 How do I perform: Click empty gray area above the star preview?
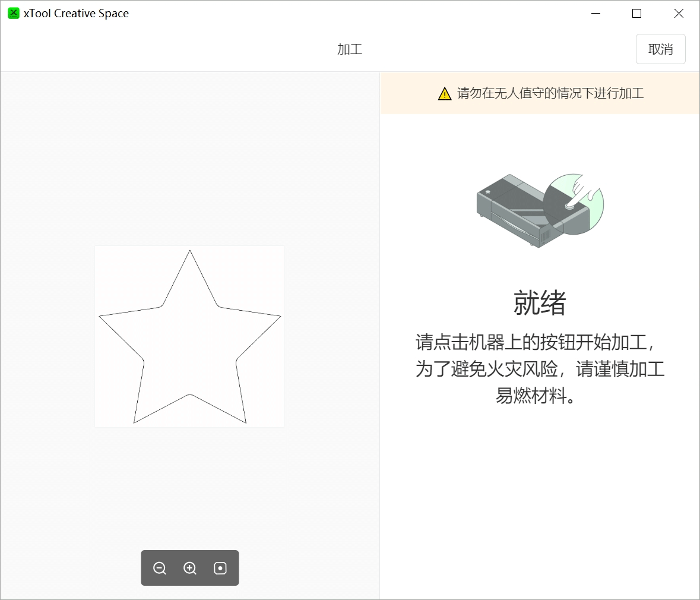[190, 156]
